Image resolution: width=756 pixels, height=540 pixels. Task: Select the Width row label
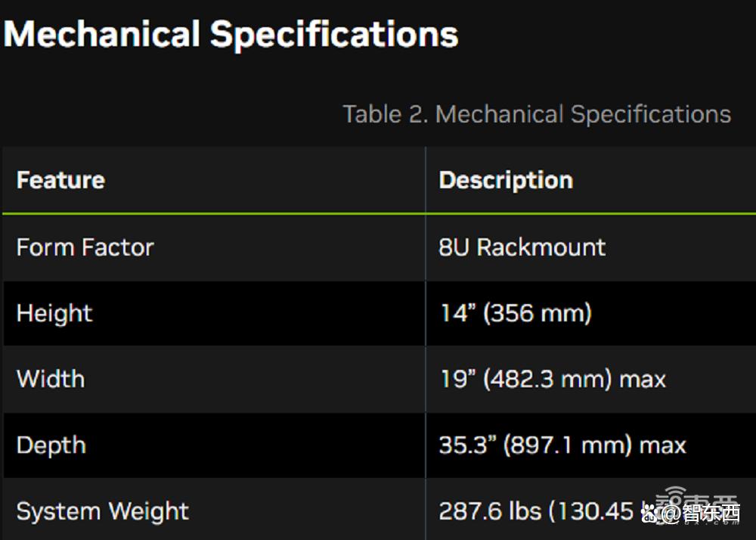point(51,379)
